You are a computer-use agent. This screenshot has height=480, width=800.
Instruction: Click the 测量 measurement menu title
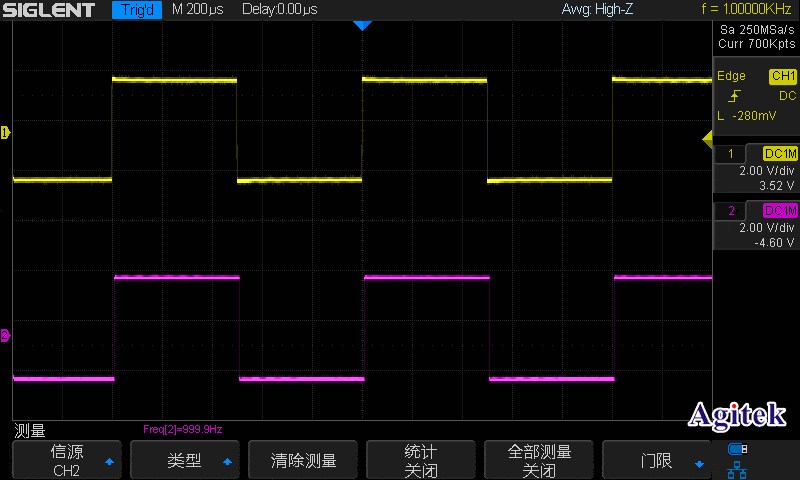(30, 431)
